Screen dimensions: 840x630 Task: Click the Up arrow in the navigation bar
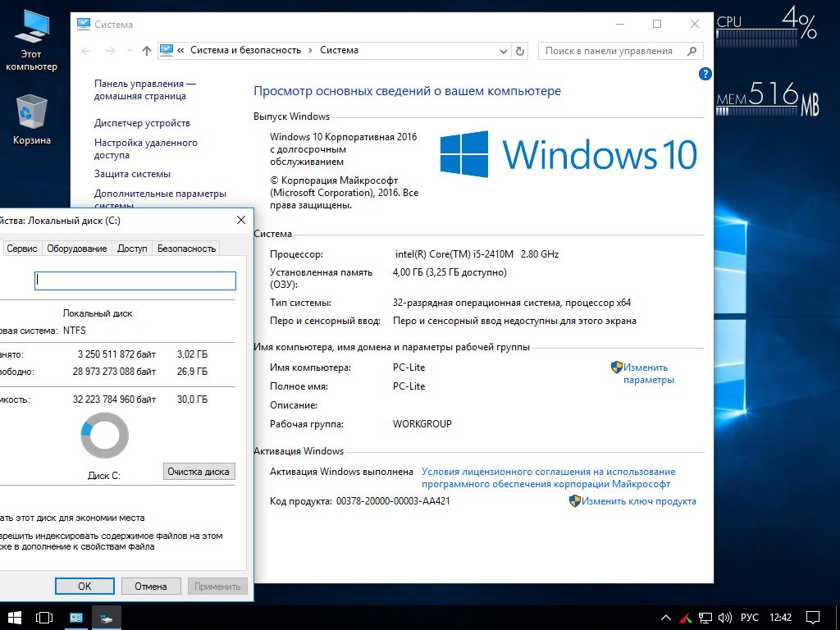[x=147, y=51]
